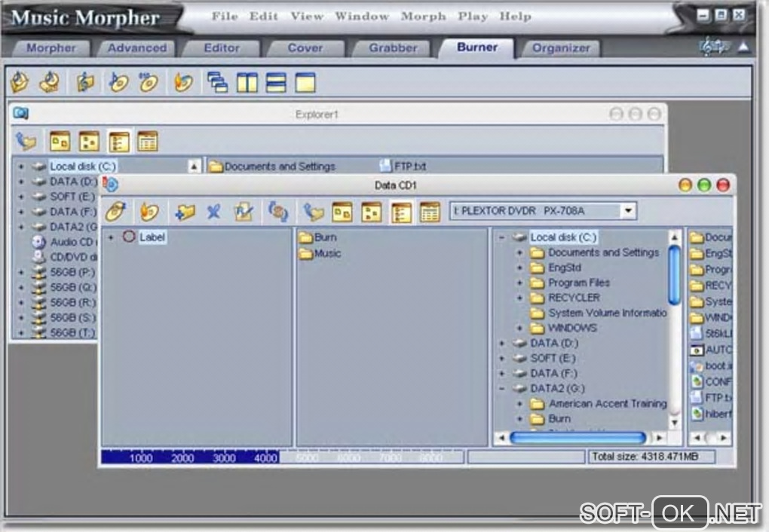This screenshot has width=769, height=532.
Task: Click the audio CD note-disc toolbar icon
Action: [x=118, y=82]
